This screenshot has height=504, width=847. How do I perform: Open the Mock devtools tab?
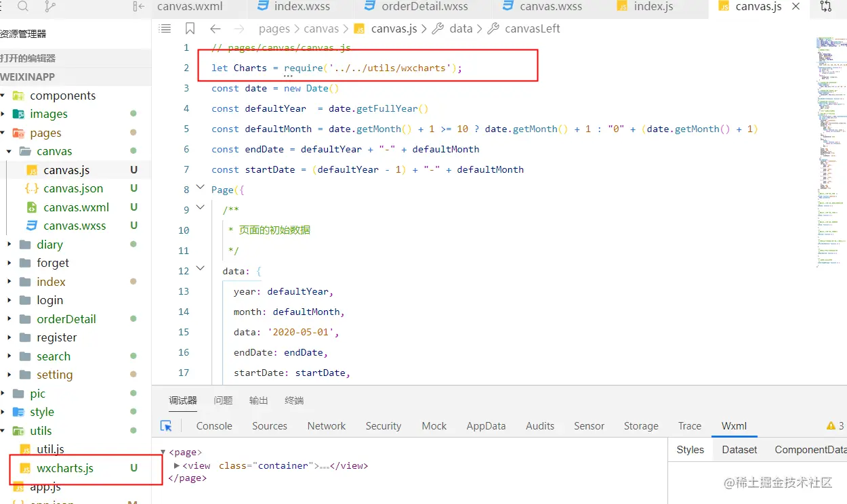(434, 426)
